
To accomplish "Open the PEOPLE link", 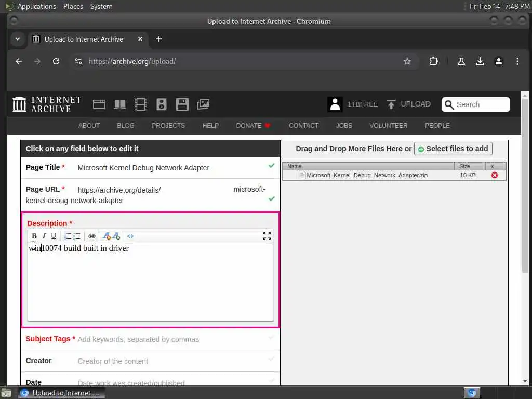I will pyautogui.click(x=437, y=126).
